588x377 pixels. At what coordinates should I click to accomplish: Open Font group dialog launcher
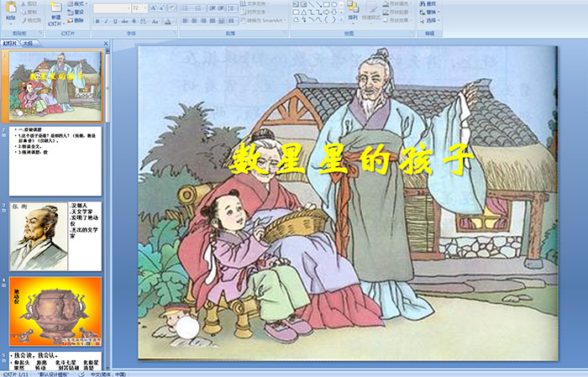pos(175,33)
